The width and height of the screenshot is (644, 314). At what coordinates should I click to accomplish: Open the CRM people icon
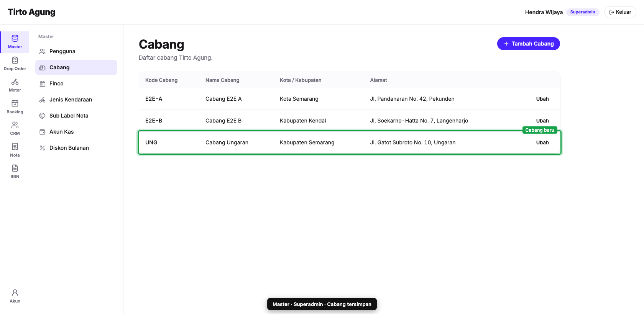pos(15,125)
